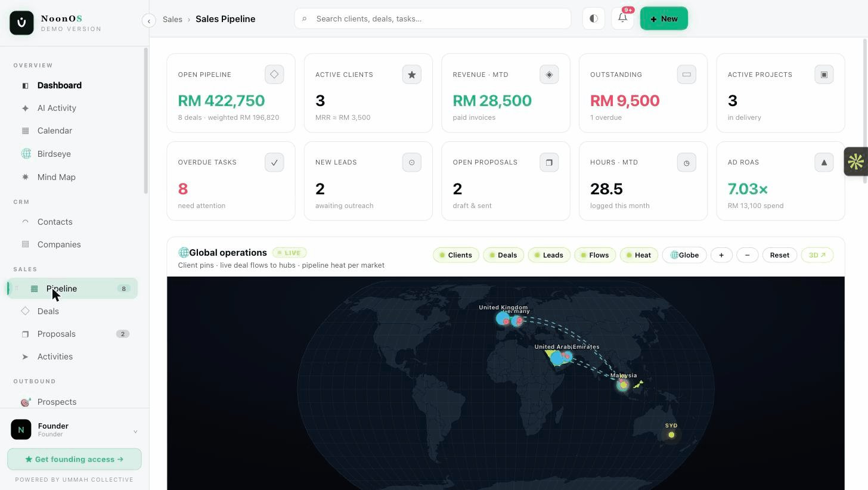This screenshot has width=868, height=490.
Task: Open Activities in the sidebar
Action: [74, 356]
